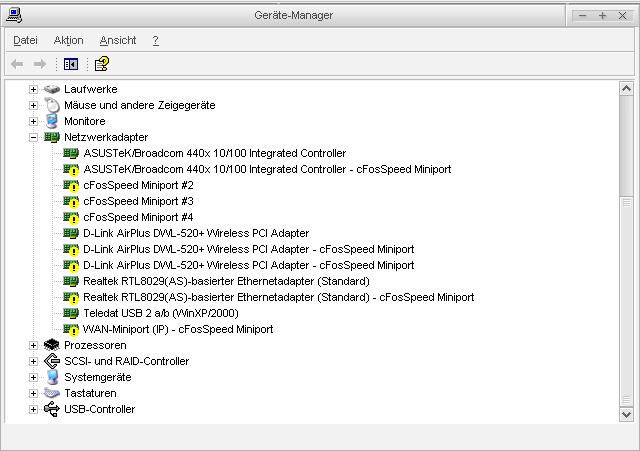Open the Aktion menu
Screen dimensions: 640x451
[69, 40]
